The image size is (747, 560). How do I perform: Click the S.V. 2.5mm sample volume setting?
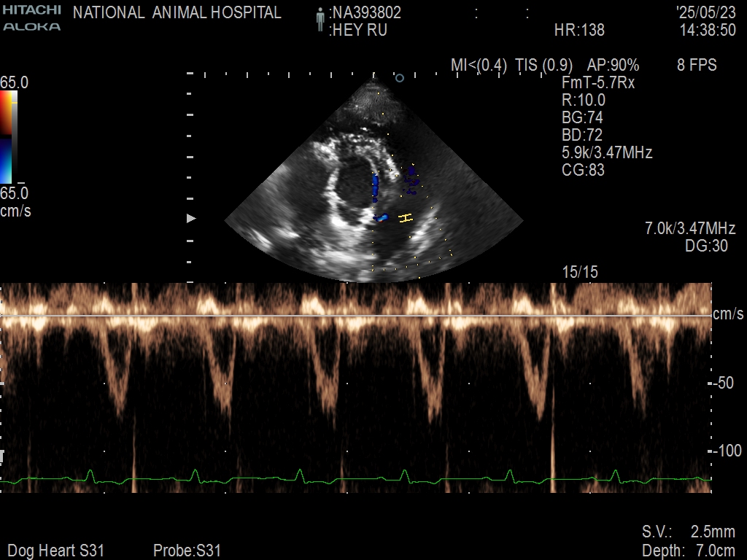point(688,532)
